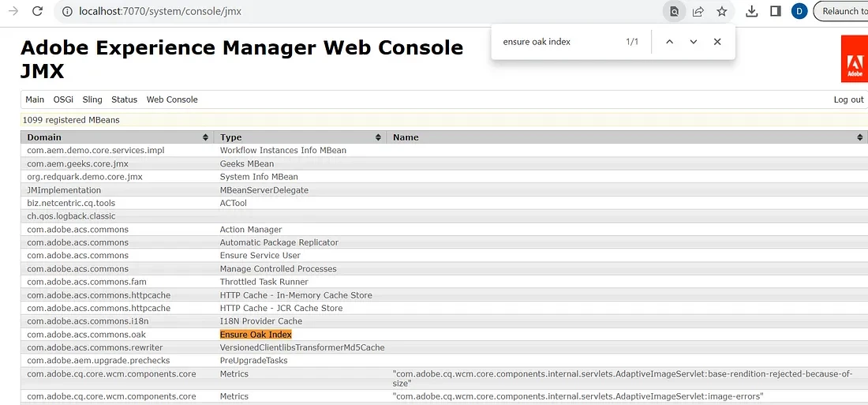Open the VersionedClientlibsTransformerMd5Cache MBean
The height and width of the screenshot is (405, 868).
pyautogui.click(x=302, y=348)
